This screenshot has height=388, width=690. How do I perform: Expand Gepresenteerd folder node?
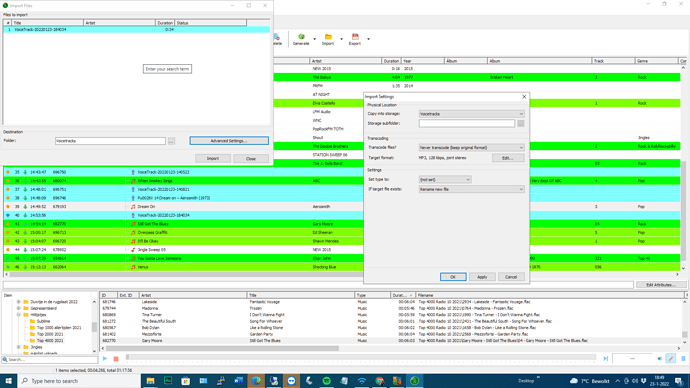[18, 308]
